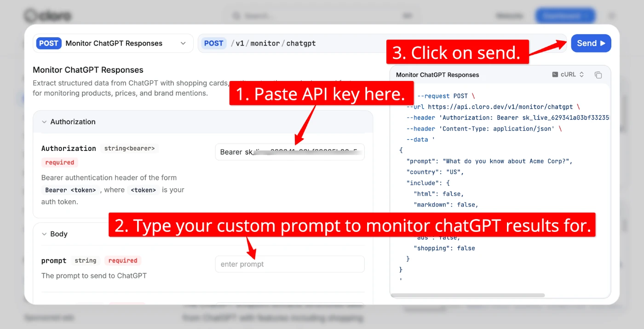Click the Monitor ChatGPT Responses heading text
The image size is (644, 329).
coord(88,70)
